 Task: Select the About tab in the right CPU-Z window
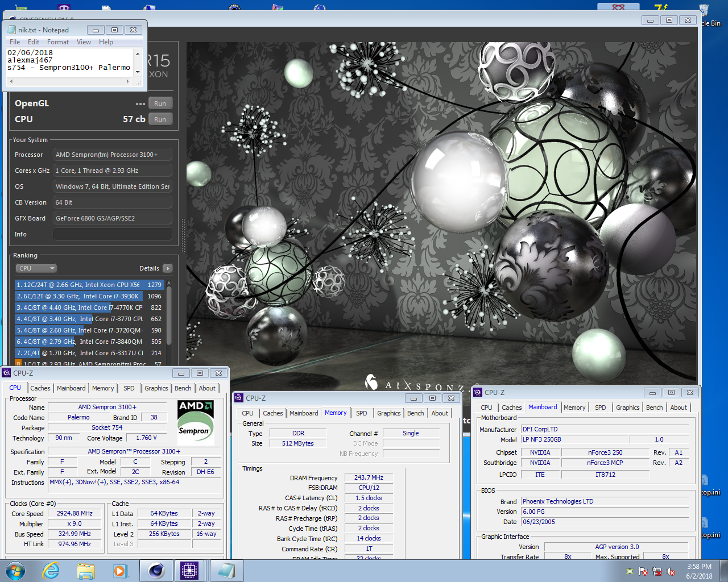[679, 408]
